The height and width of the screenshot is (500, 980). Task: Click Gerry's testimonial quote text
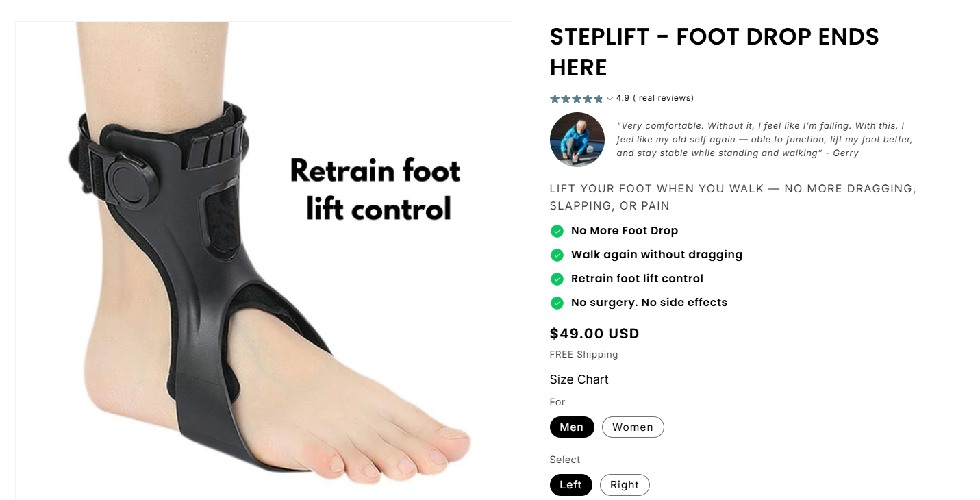[765, 140]
